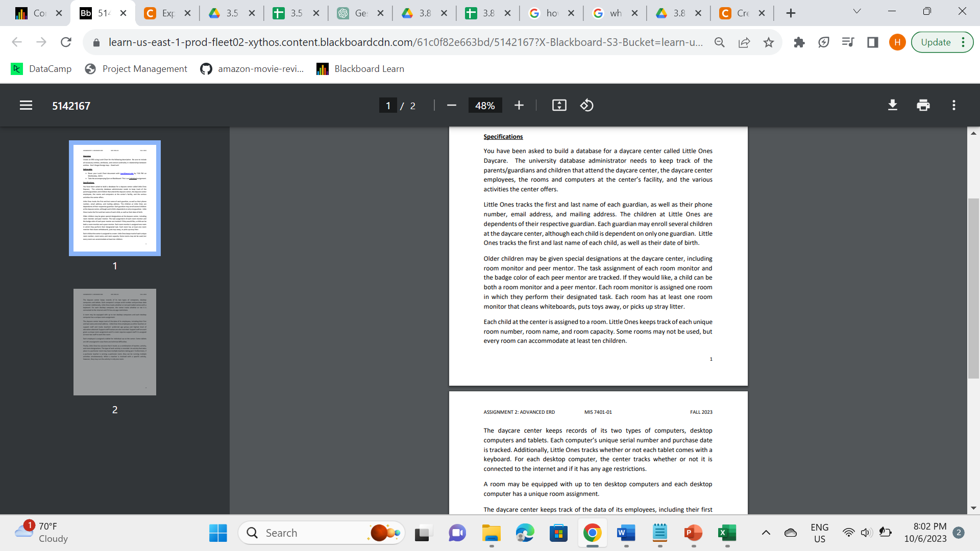Image resolution: width=980 pixels, height=551 pixels.
Task: Go back to the previous page
Action: (x=17, y=42)
